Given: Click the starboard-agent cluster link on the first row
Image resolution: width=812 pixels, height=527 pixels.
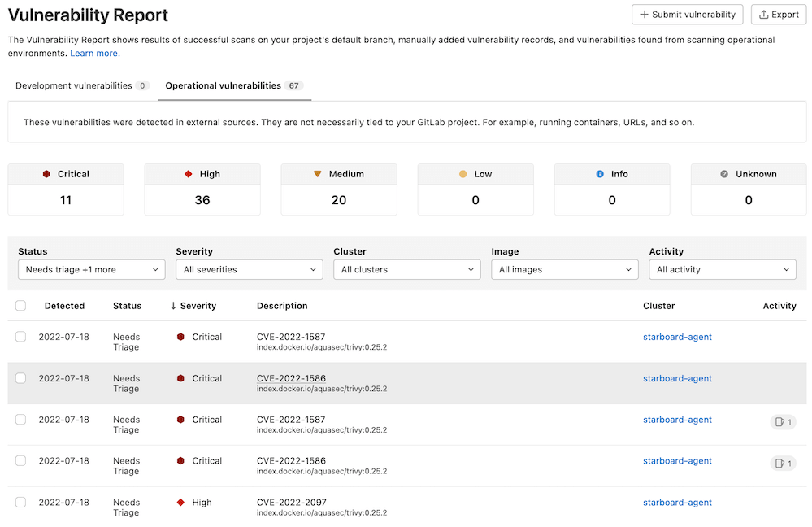Looking at the screenshot, I should [x=677, y=336].
